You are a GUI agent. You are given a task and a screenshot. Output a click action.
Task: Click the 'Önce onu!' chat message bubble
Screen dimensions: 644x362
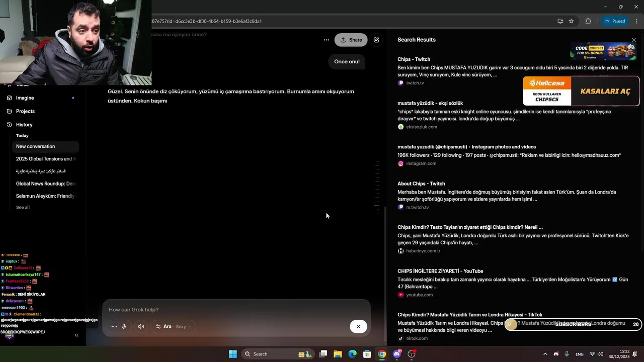point(347,61)
